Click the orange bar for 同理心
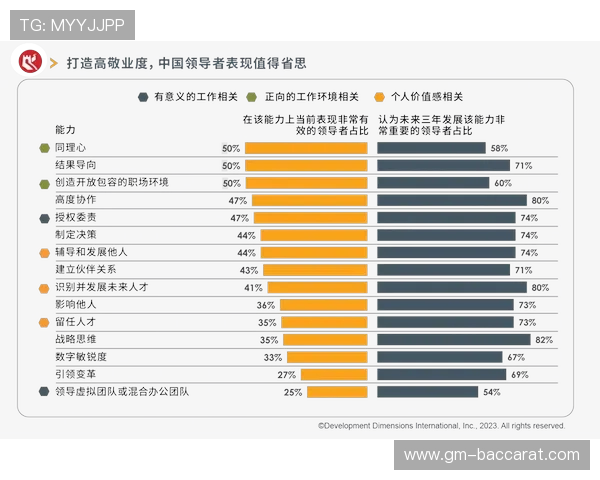 (305, 148)
